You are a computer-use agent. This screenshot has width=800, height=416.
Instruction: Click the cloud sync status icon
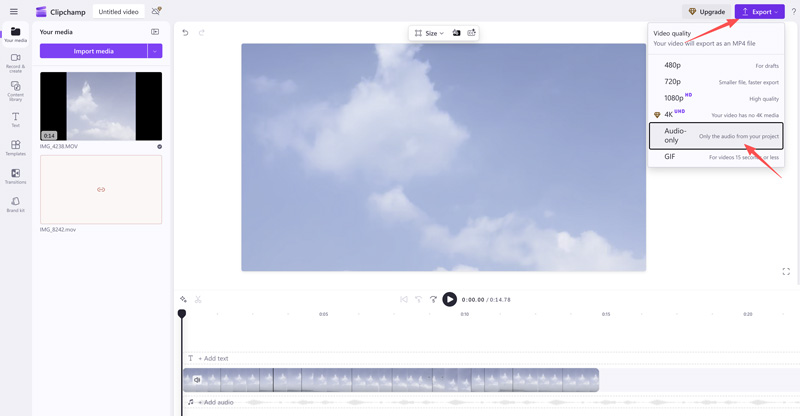(157, 11)
